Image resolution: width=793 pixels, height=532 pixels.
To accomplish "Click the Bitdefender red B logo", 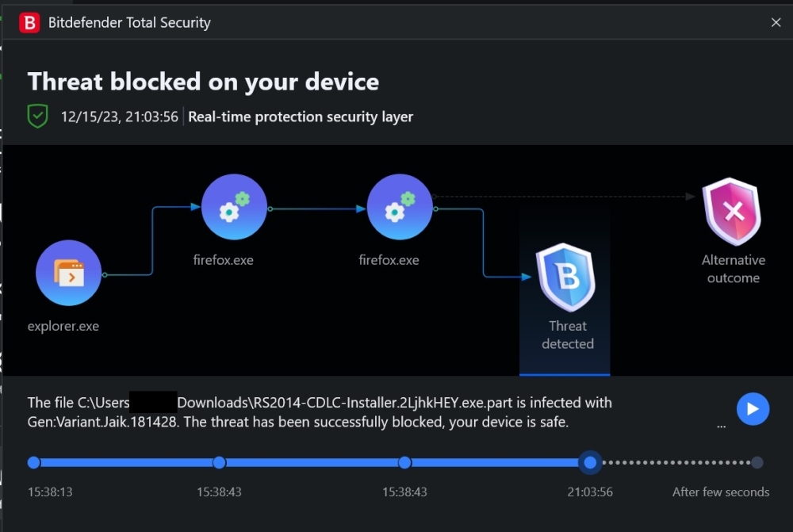I will pos(29,22).
